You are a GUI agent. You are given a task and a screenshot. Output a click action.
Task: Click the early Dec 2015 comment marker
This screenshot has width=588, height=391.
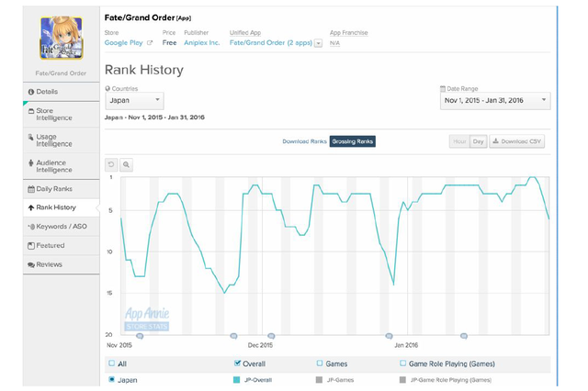[271, 336]
